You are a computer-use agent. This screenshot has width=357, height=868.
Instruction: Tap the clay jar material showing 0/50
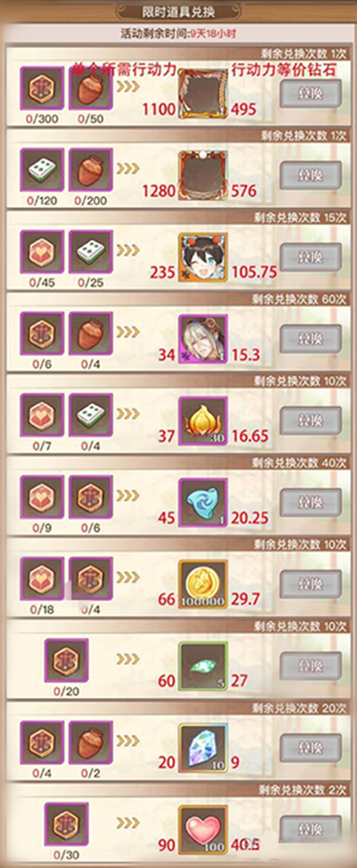click(91, 88)
